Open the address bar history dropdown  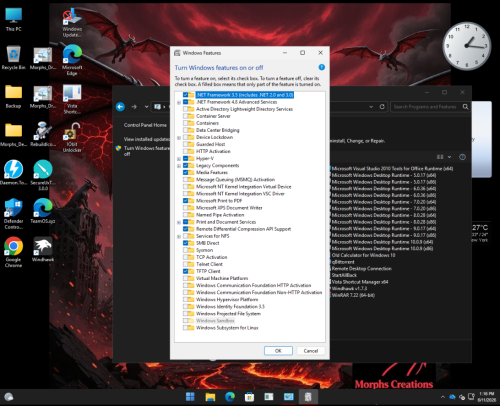(371, 107)
